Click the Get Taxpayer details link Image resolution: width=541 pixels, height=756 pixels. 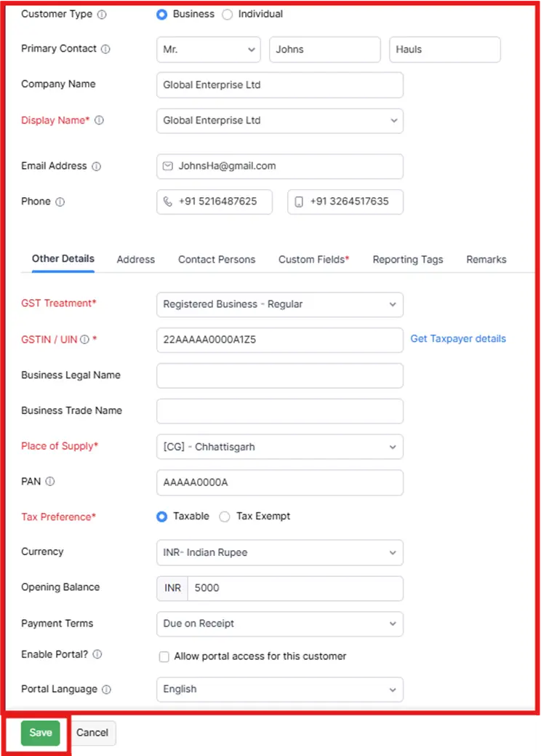click(x=458, y=339)
